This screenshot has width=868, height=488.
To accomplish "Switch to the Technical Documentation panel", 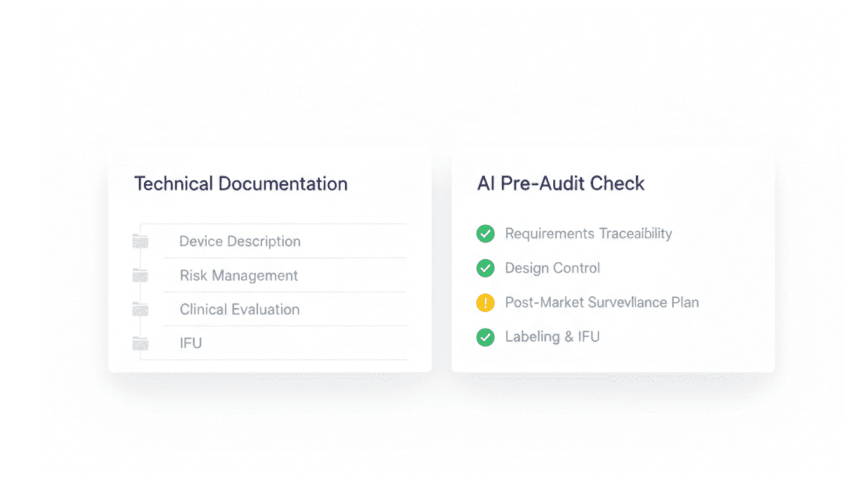I will 241,184.
